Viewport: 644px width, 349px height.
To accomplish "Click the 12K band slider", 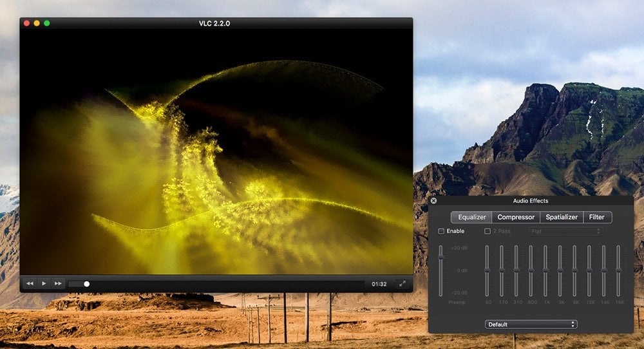I will [x=589, y=270].
